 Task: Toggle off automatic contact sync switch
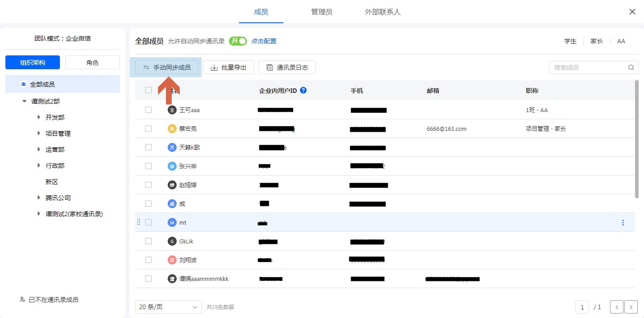tap(237, 41)
